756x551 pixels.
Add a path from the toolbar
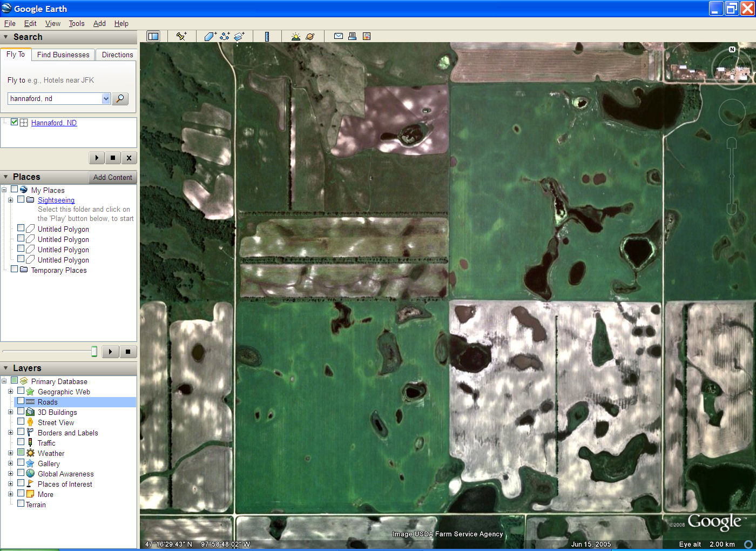click(x=225, y=36)
